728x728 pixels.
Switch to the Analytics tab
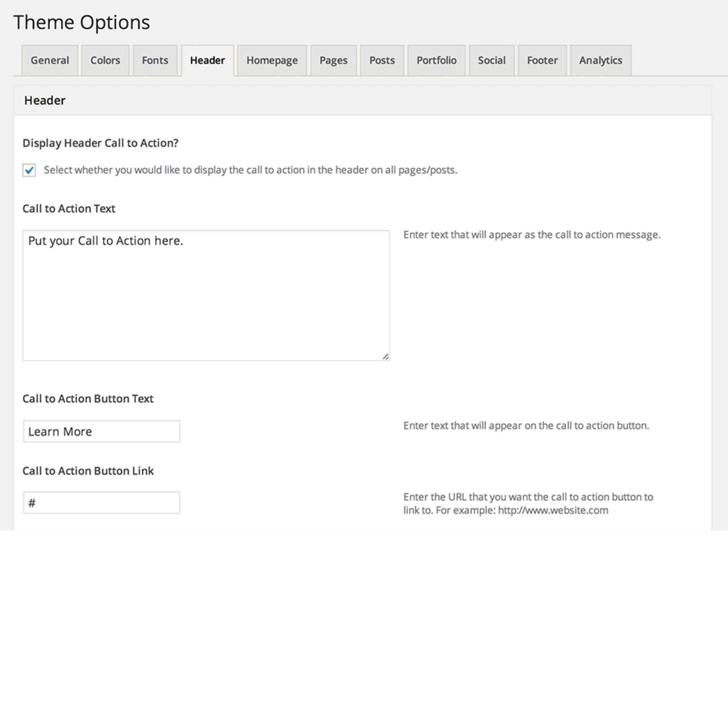click(x=601, y=60)
